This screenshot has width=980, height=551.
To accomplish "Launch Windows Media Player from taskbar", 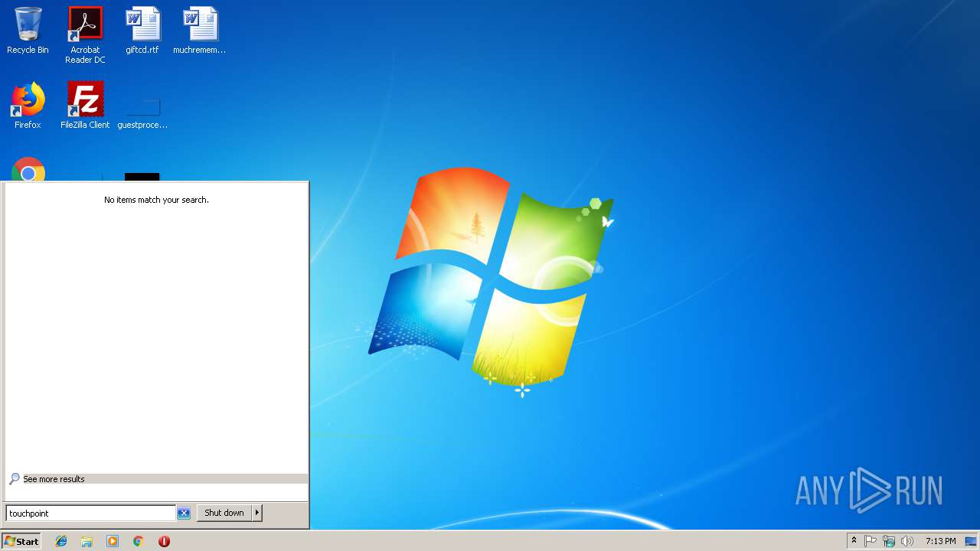I will pos(113,541).
